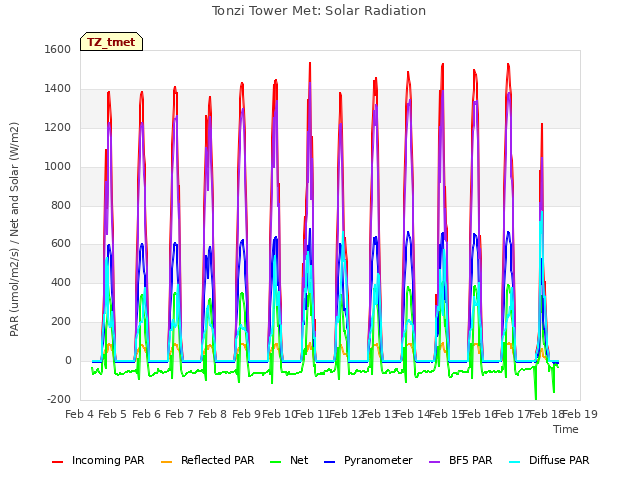Click the 1600 y-axis tick label
The image size is (640, 480).
click(x=58, y=49)
